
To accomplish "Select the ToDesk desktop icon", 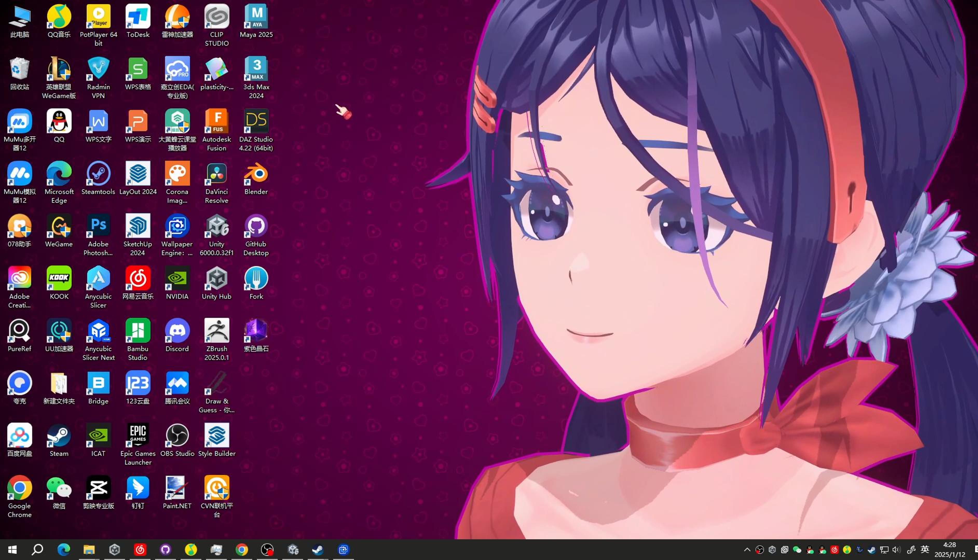I will point(138,21).
